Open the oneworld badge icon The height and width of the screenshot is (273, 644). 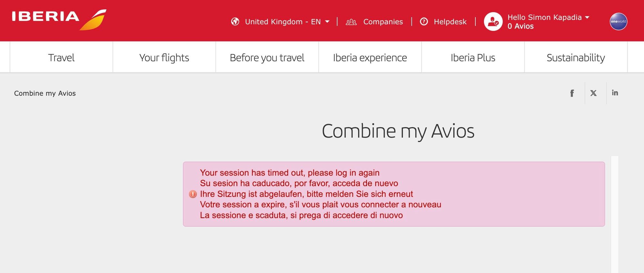click(618, 22)
